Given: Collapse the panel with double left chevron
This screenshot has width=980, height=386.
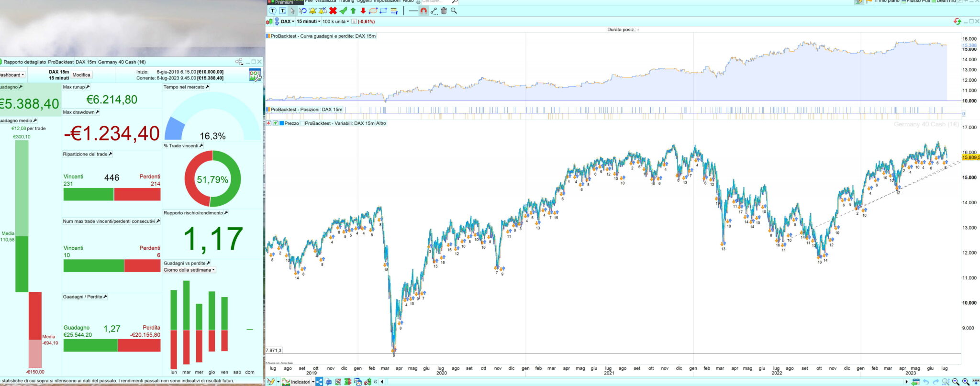Looking at the screenshot, I should point(376,382).
